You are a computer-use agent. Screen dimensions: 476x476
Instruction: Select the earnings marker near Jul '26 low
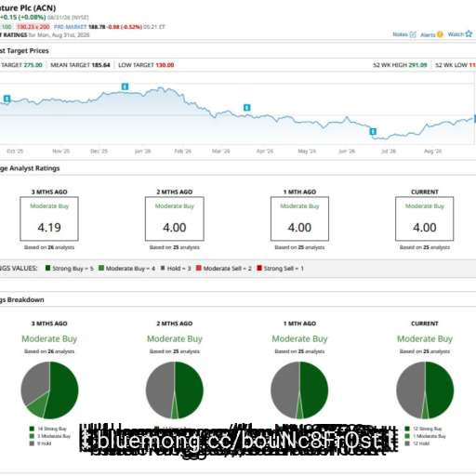tap(373, 131)
